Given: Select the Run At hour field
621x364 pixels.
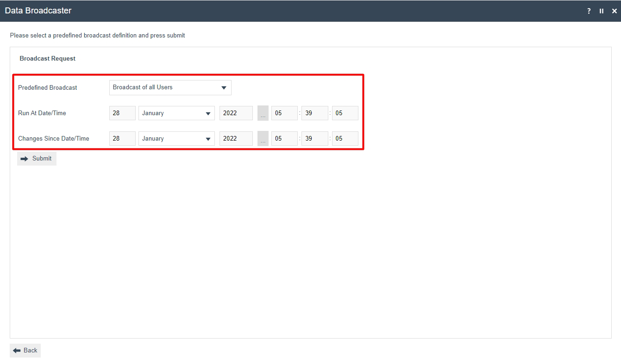Looking at the screenshot, I should [x=284, y=113].
